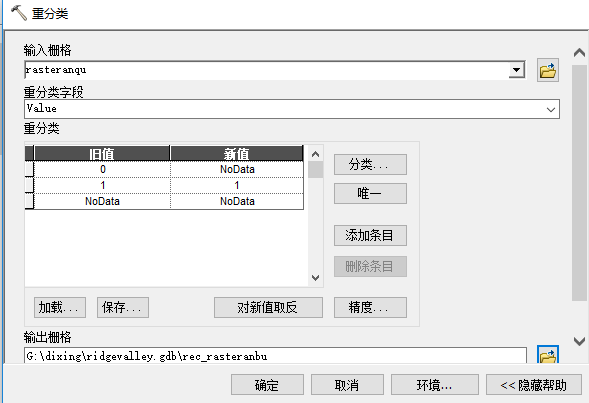Select row header for old value 1
Image resolution: width=589 pixels, height=403 pixels.
[x=29, y=185]
